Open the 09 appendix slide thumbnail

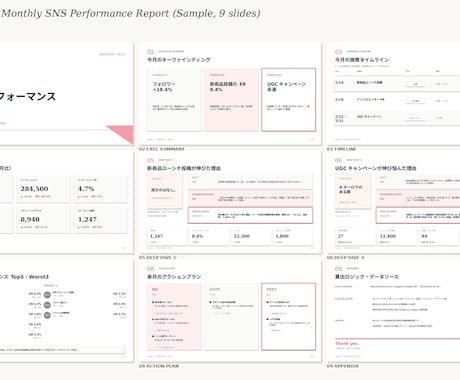click(x=394, y=311)
